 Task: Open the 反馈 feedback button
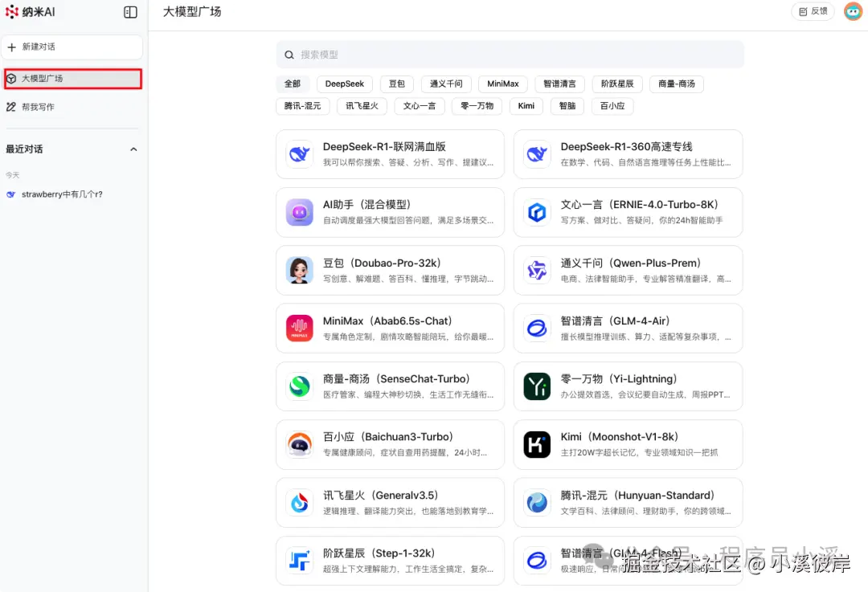click(x=813, y=11)
